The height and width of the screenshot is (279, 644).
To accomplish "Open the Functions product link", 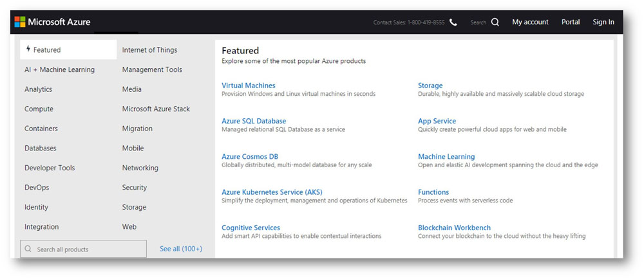I will [433, 192].
